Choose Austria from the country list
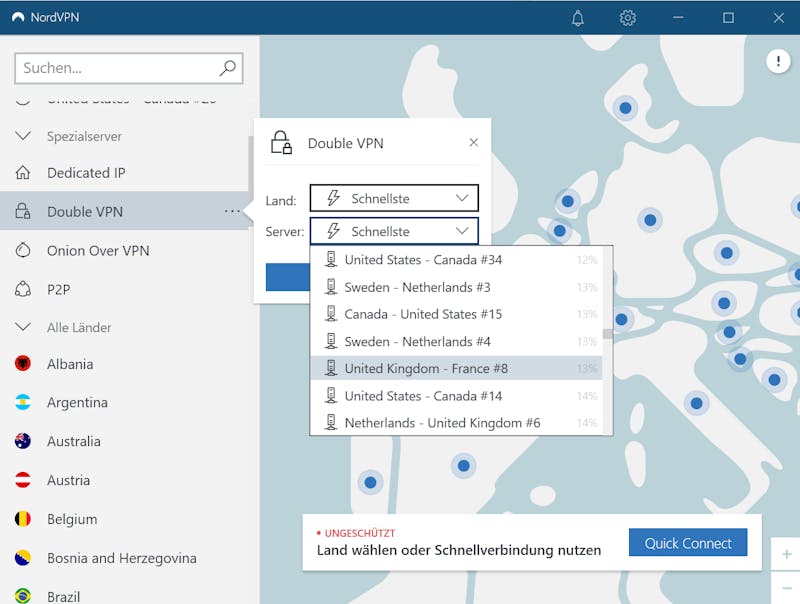 [124, 480]
